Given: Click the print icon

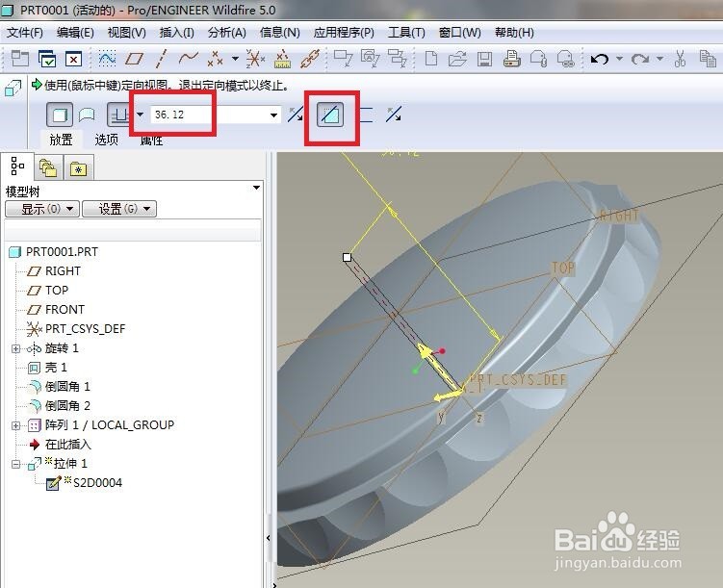Looking at the screenshot, I should [511, 59].
